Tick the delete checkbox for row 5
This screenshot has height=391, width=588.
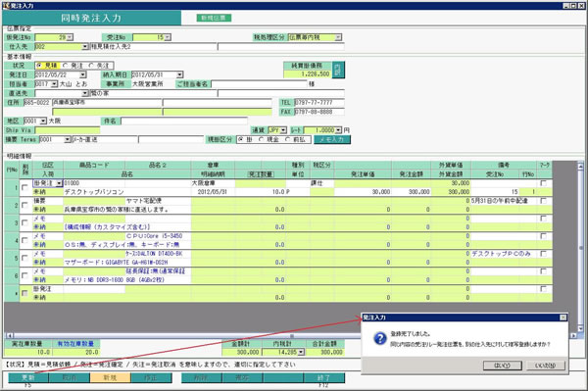pos(24,258)
